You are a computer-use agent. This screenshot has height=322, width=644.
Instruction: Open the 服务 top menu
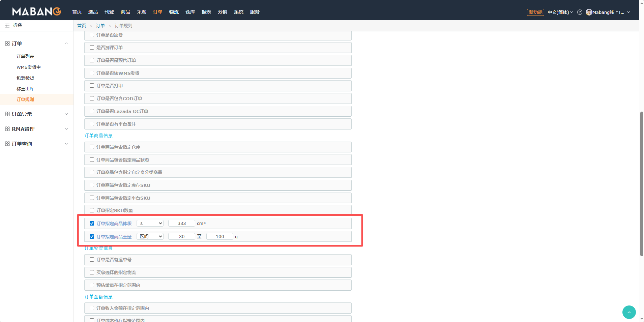pos(255,12)
